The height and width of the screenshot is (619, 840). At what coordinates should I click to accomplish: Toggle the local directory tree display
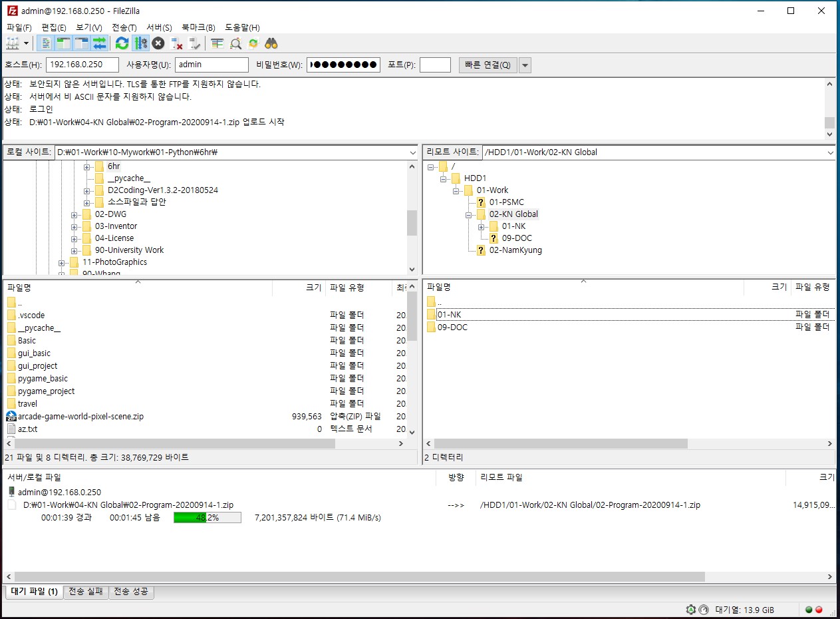click(64, 43)
